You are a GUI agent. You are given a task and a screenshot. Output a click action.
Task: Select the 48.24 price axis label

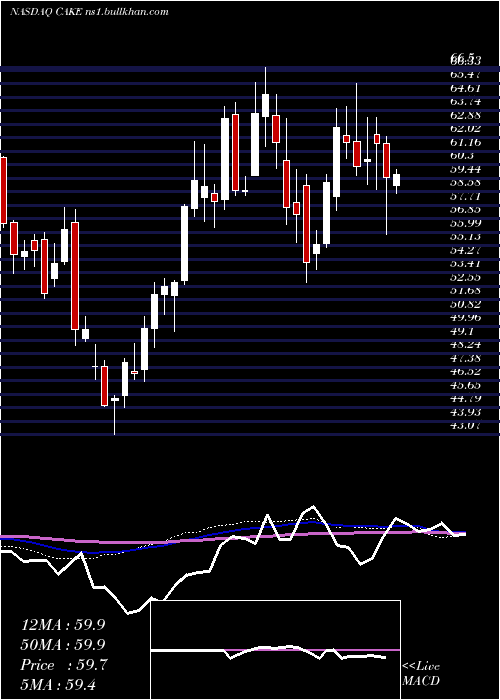(x=466, y=345)
